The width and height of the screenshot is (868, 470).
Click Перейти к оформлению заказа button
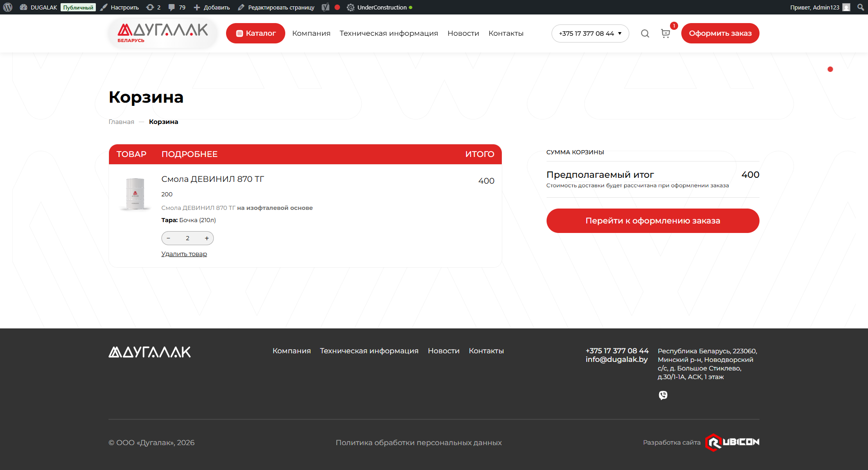pos(653,221)
